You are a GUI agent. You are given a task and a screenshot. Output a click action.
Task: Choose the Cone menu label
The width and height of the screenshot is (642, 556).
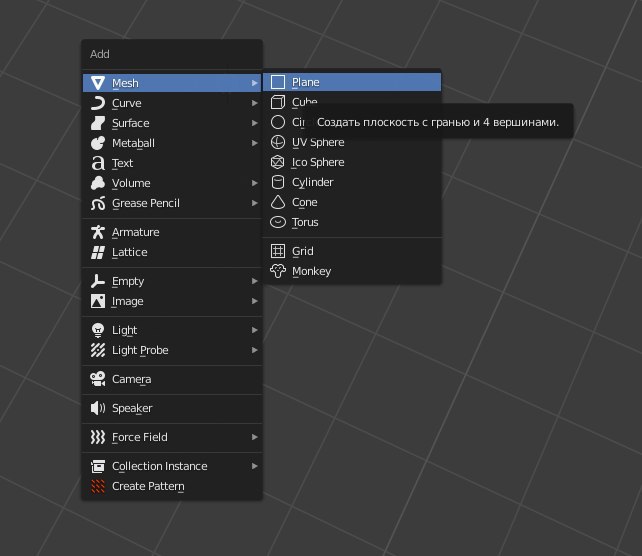305,202
